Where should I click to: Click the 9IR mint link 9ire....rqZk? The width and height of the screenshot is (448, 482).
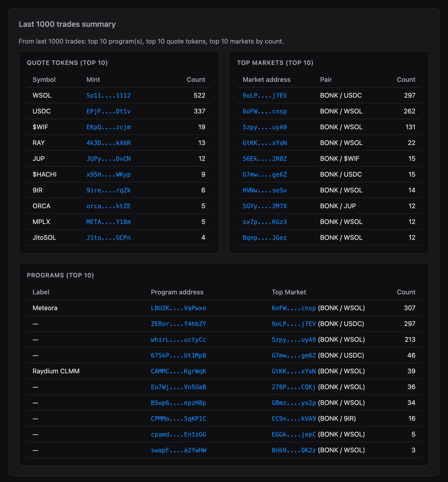coord(108,190)
